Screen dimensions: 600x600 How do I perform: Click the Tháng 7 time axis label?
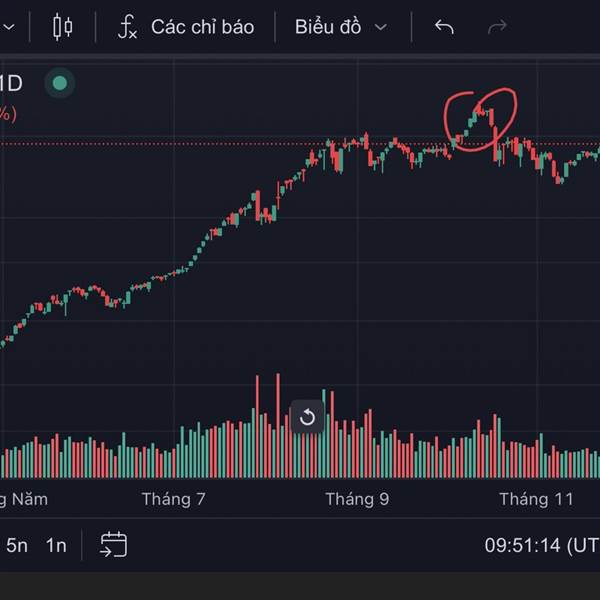click(174, 499)
